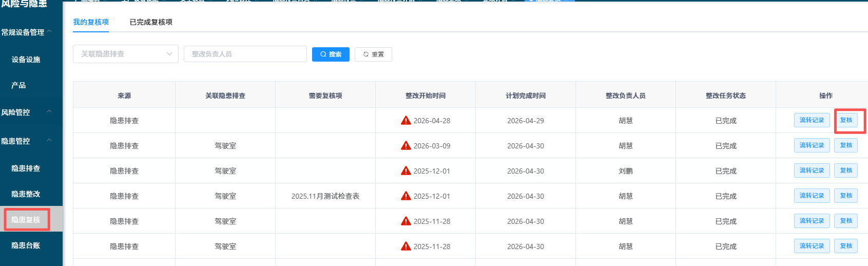Click the warning icon in 刘鹏's row

point(406,171)
